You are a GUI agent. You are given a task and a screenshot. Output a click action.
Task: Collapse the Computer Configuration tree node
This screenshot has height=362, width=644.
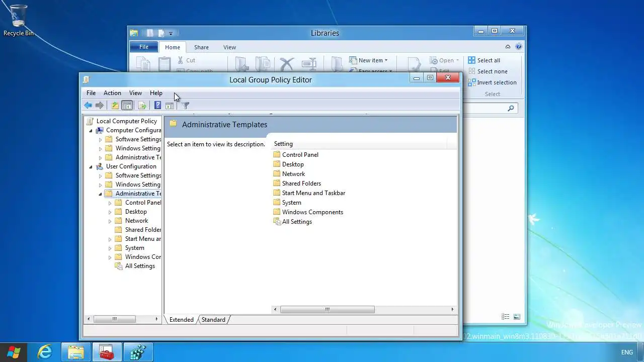click(91, 130)
